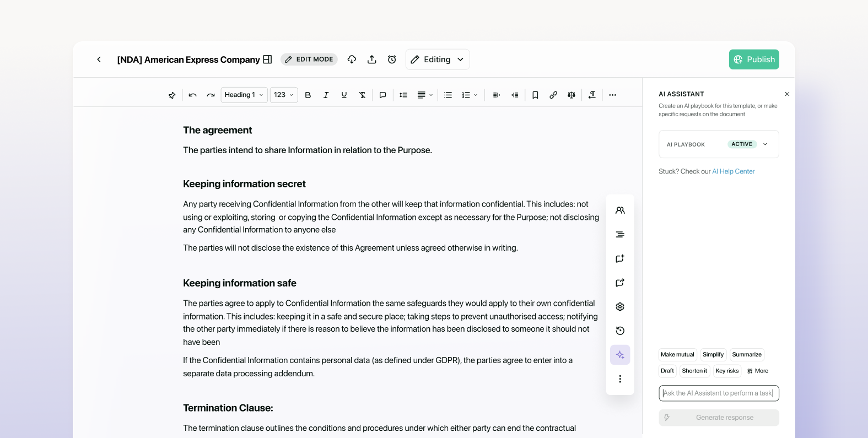The image size is (868, 438).
Task: Go back using the left chevron arrow
Action: (99, 60)
